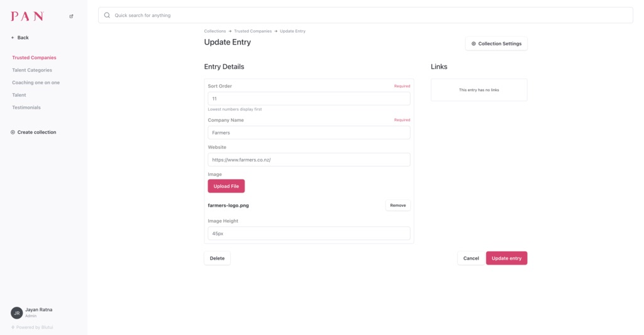Open Coaching one on one collection

click(36, 82)
